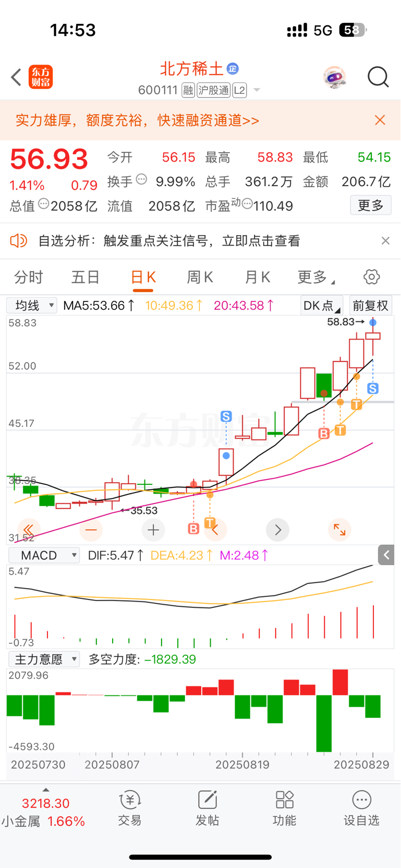Tap the search magnifier icon
401x868 pixels.
click(378, 77)
